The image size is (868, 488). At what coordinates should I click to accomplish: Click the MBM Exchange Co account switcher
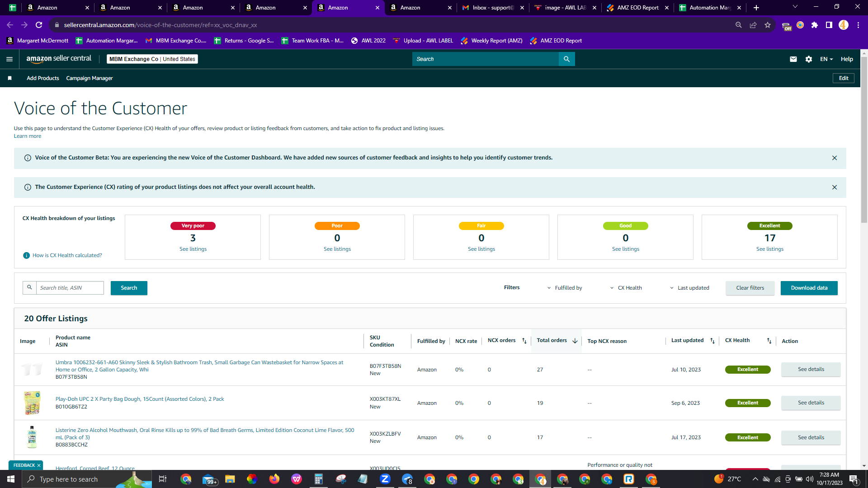(152, 59)
